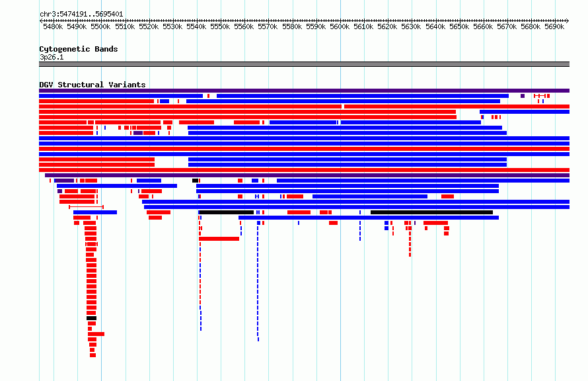Select the topmost full-width purple variant bar
The height and width of the screenshot is (381, 588).
point(304,91)
